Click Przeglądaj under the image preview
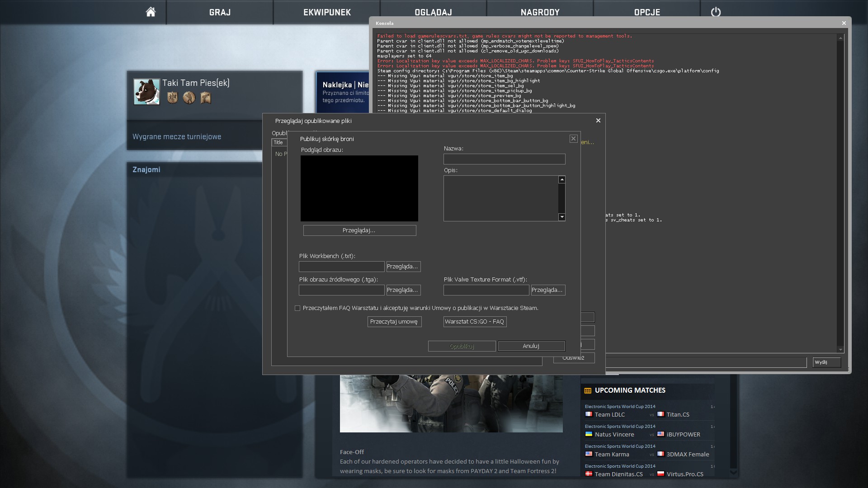Image resolution: width=868 pixels, height=488 pixels. (x=359, y=230)
